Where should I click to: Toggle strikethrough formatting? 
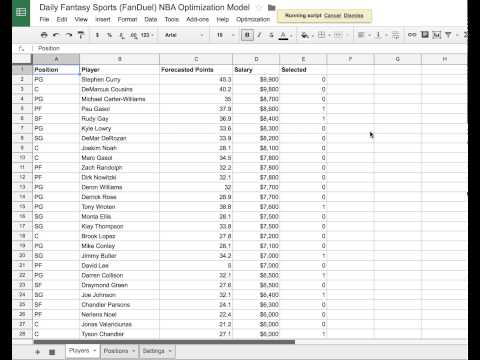point(271,35)
